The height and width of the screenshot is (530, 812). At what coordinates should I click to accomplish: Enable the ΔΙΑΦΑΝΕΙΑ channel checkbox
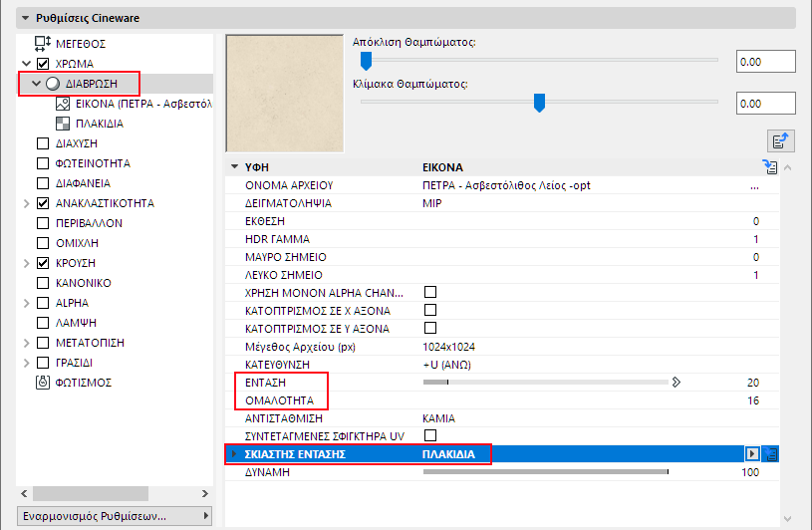pos(43,183)
